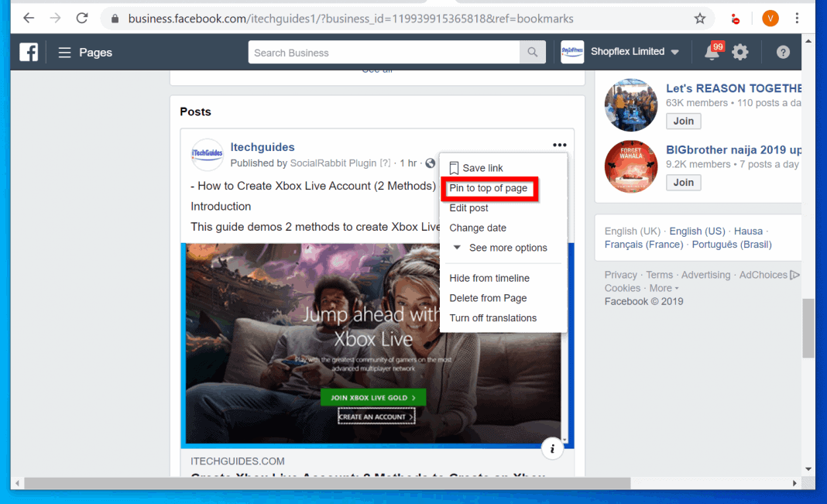The height and width of the screenshot is (504, 827).
Task: Click the help question mark icon
Action: pyautogui.click(x=783, y=52)
